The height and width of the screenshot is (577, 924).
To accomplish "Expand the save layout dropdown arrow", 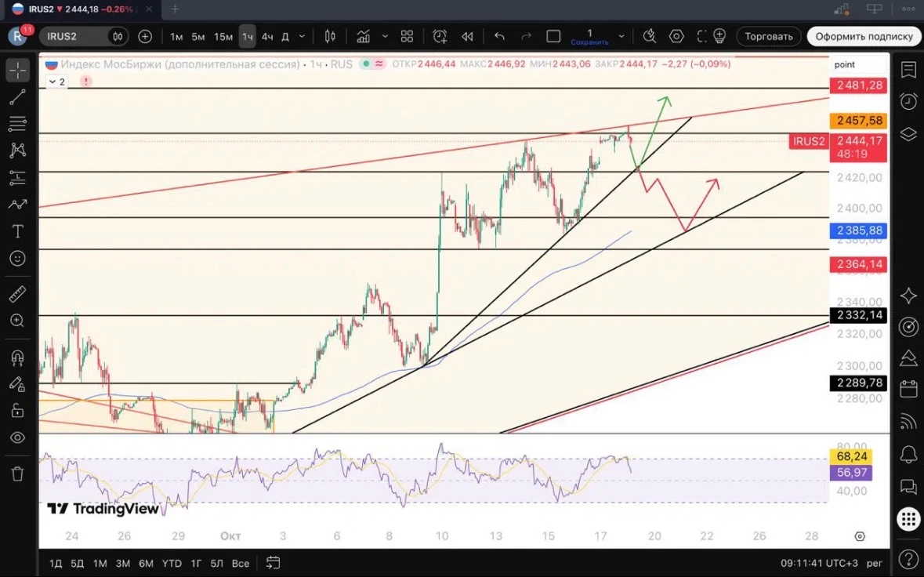I will tap(621, 37).
